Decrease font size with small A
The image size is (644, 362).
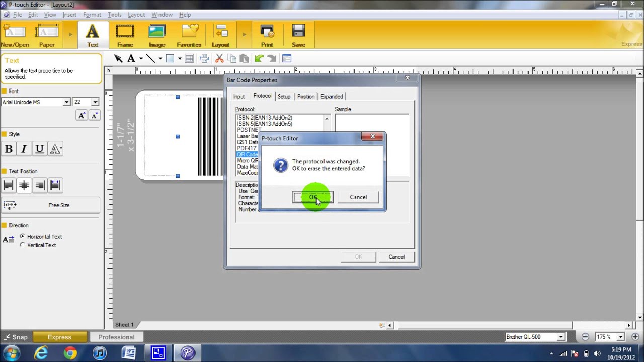(x=94, y=116)
